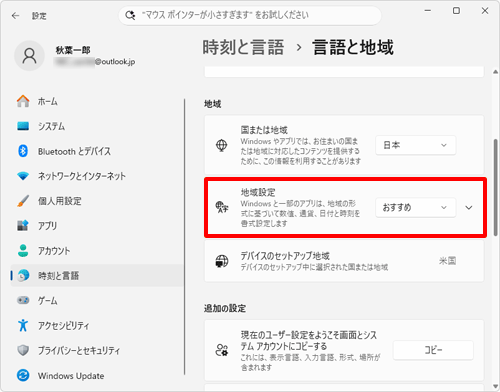Open the おすすめ regional format dropdown

click(415, 207)
